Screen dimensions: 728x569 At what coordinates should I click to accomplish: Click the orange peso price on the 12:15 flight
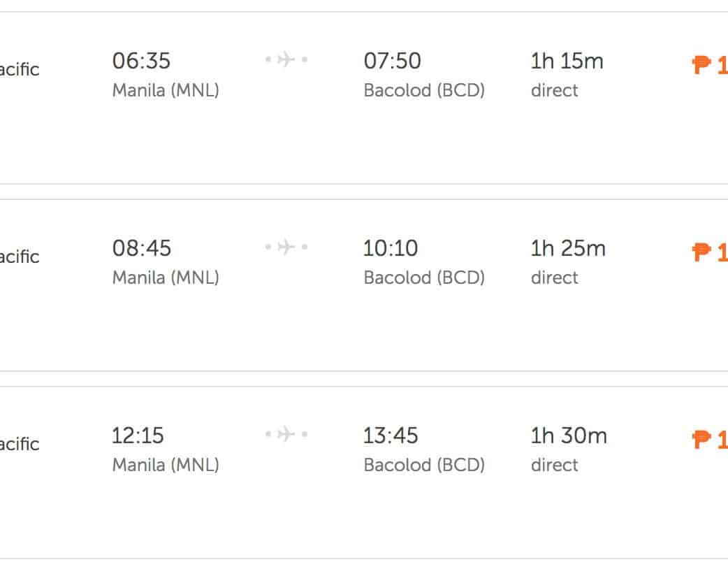(710, 440)
